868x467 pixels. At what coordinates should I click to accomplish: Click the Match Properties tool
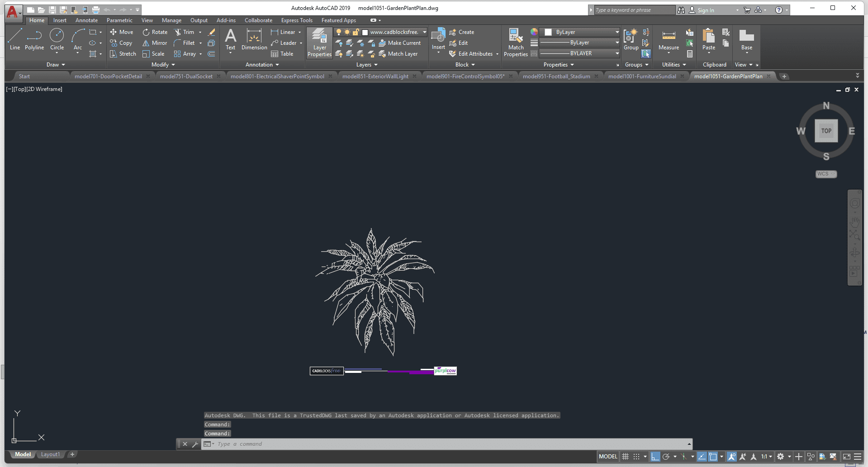coord(516,43)
